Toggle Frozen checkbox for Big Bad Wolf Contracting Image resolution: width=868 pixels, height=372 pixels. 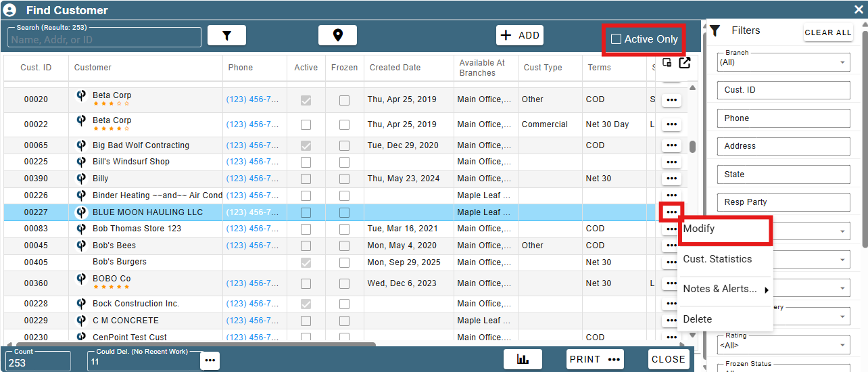coord(345,145)
